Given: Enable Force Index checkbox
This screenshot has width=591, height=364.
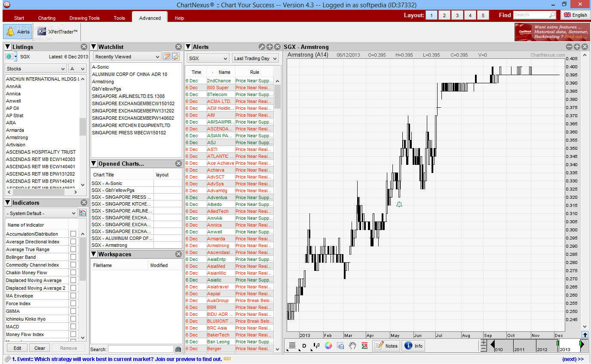Looking at the screenshot, I should tap(73, 303).
